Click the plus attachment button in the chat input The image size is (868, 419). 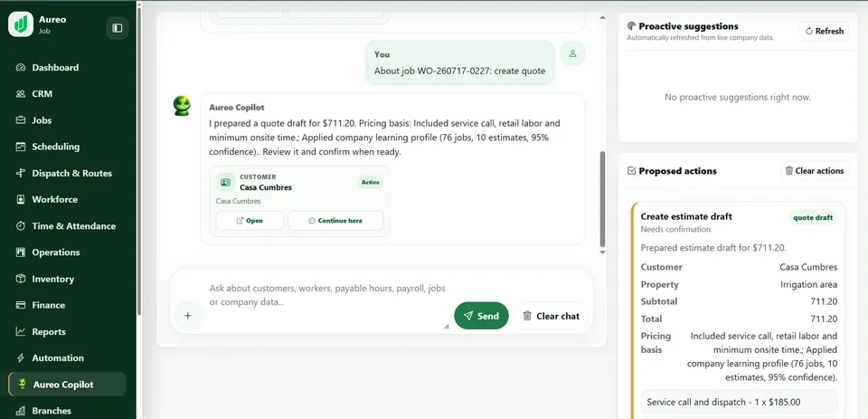pyautogui.click(x=188, y=315)
